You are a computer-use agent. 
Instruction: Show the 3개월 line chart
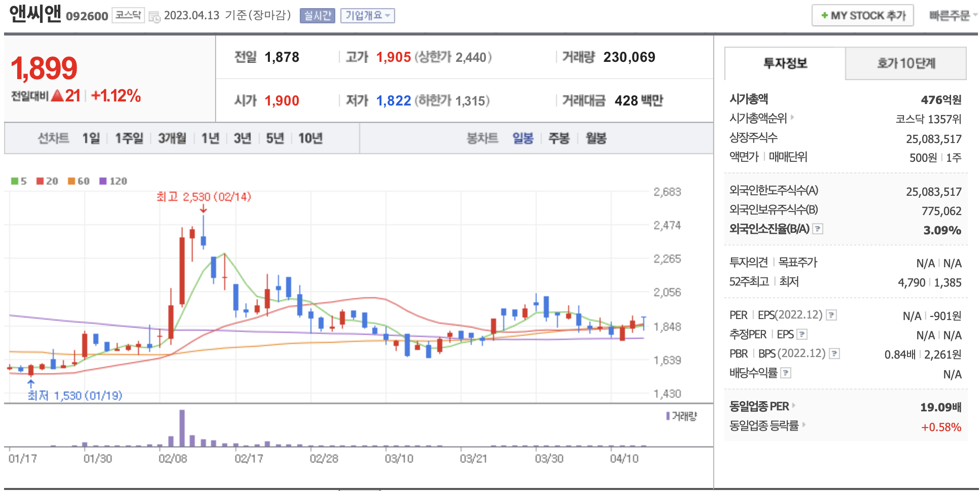point(172,138)
